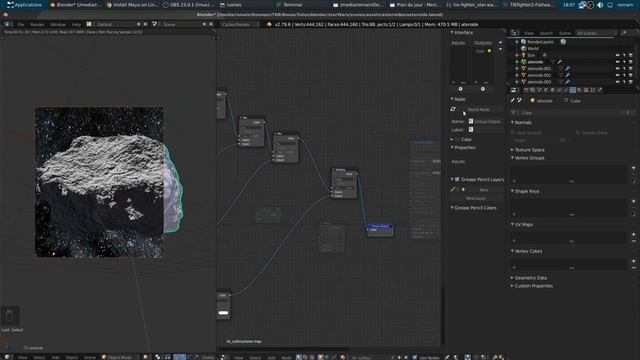Image resolution: width=640 pixels, height=360 pixels.
Task: Open the Render menu
Action: click(37, 24)
